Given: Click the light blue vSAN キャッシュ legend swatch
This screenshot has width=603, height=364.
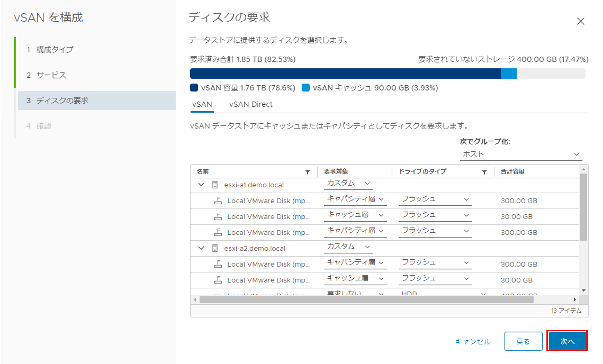Looking at the screenshot, I should point(306,88).
